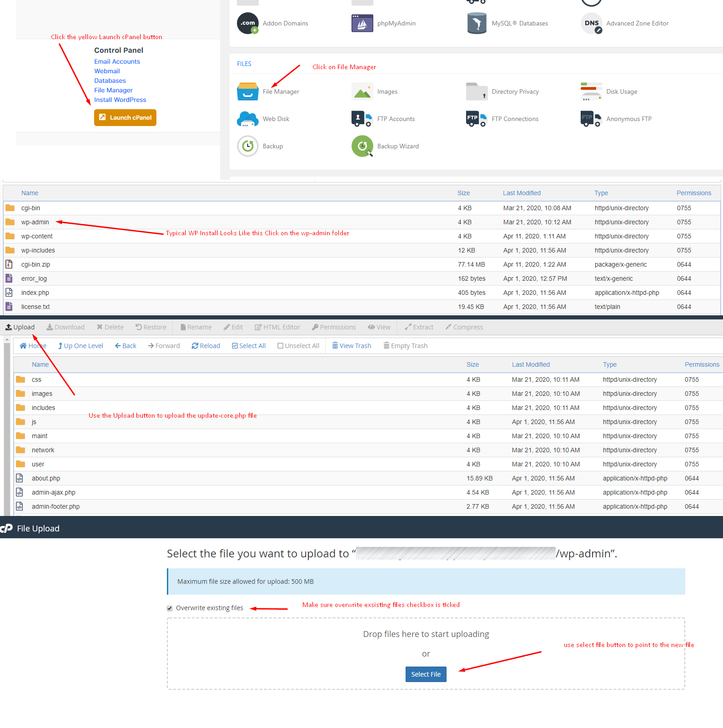
Task: Reload the file listing
Action: click(206, 346)
